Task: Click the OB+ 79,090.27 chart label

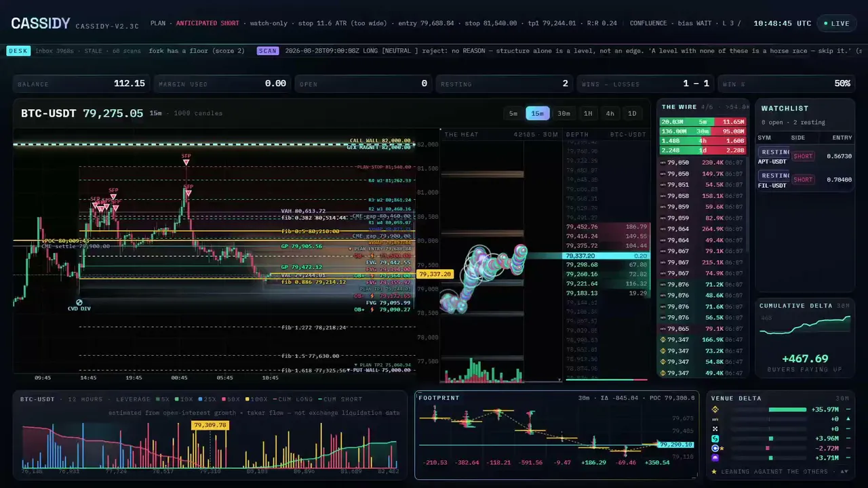Action: 382,310
